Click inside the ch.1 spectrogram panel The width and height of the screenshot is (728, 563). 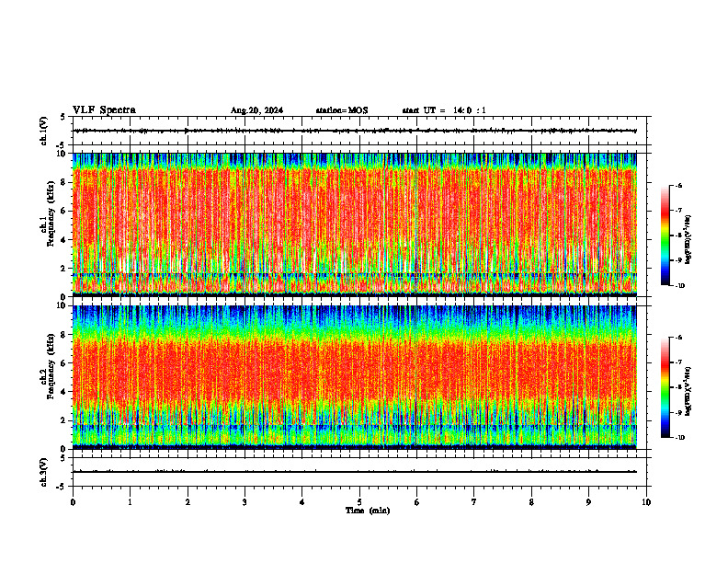pyautogui.click(x=355, y=224)
